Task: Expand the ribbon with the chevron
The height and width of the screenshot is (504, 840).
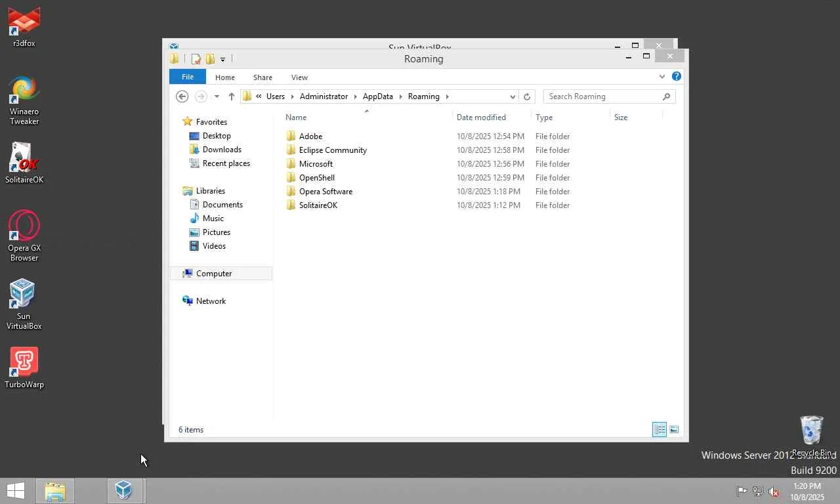Action: (662, 77)
